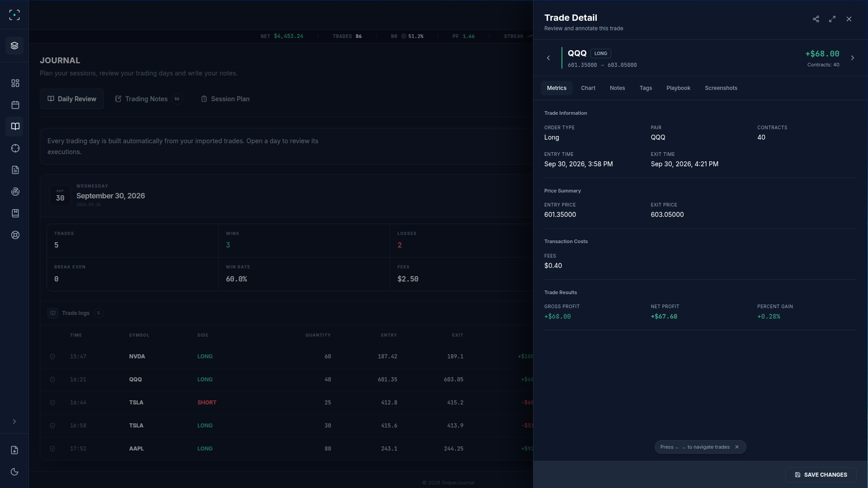Click shield icon on QQQ row
This screenshot has height=488, width=868.
52,380
